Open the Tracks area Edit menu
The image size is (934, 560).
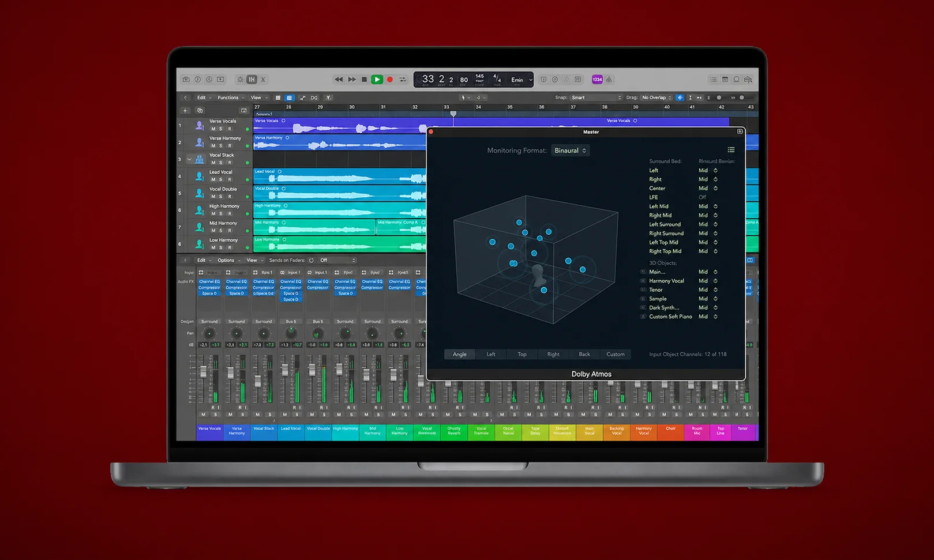coord(204,97)
